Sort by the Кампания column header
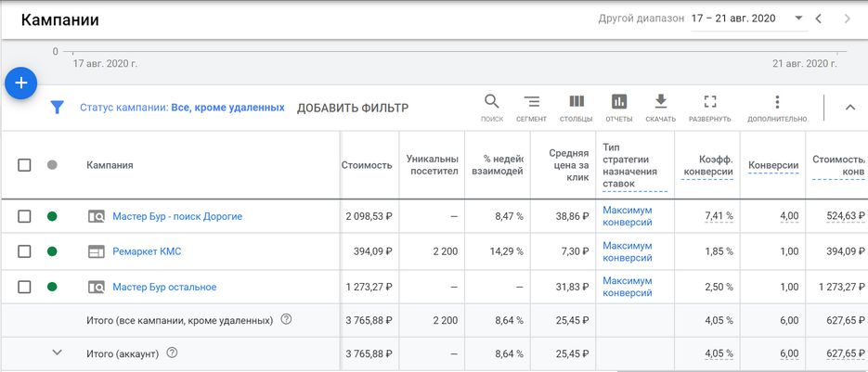This screenshot has width=868, height=372. tap(110, 165)
